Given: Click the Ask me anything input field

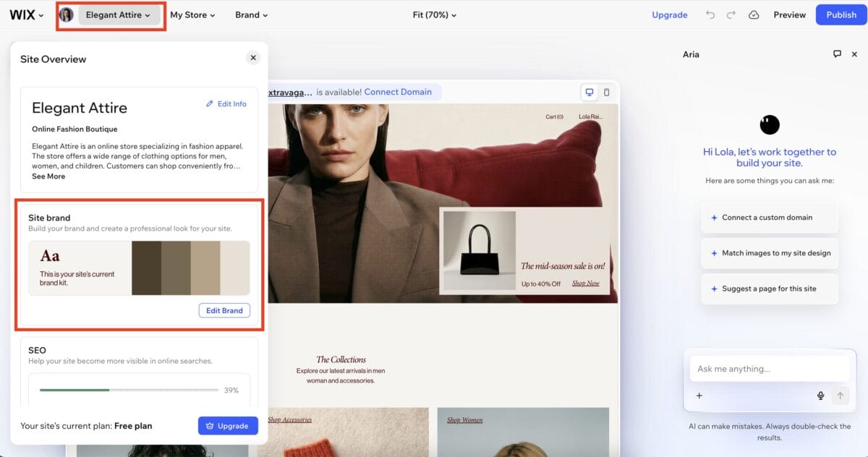Looking at the screenshot, I should click(x=769, y=369).
